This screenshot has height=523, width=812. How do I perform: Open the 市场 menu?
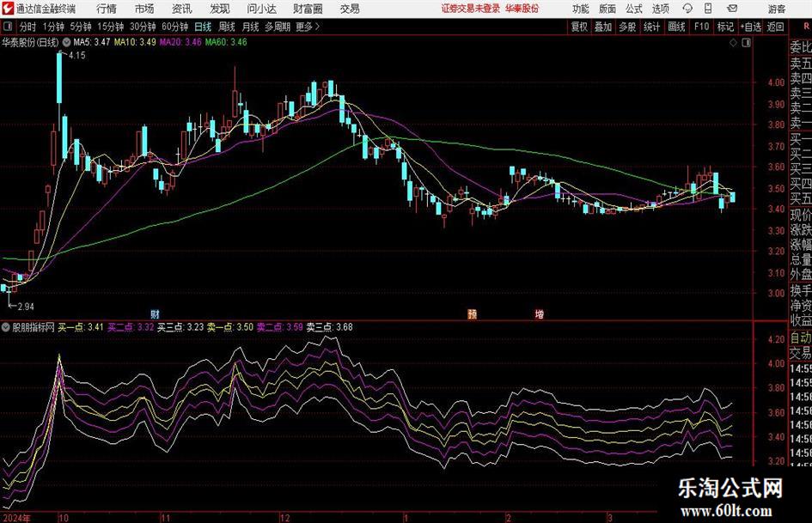pyautogui.click(x=144, y=9)
